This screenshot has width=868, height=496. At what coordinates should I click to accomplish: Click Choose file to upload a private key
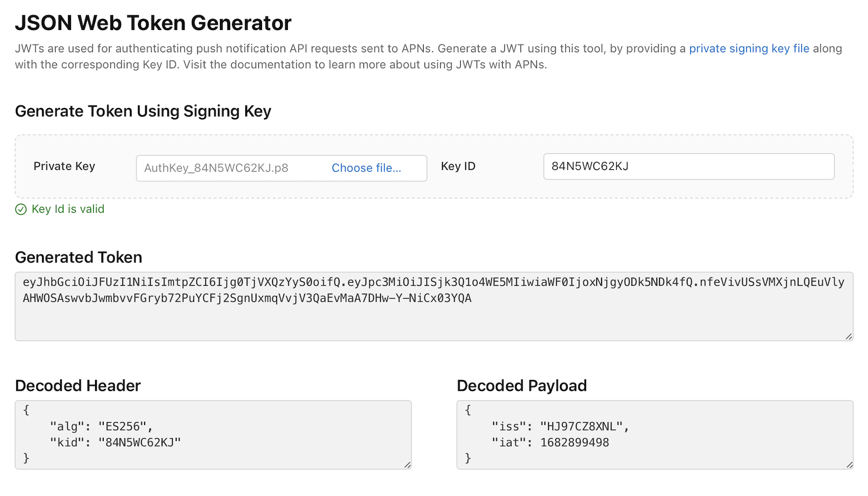[x=367, y=168]
